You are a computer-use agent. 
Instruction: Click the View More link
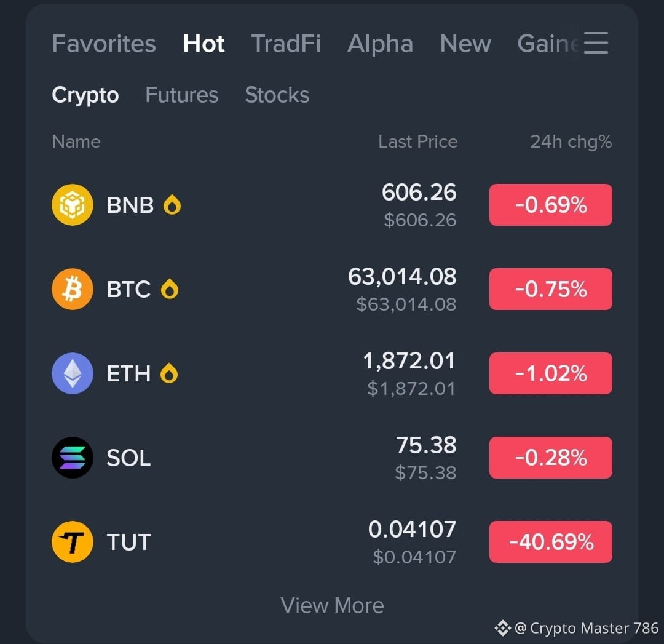(332, 605)
